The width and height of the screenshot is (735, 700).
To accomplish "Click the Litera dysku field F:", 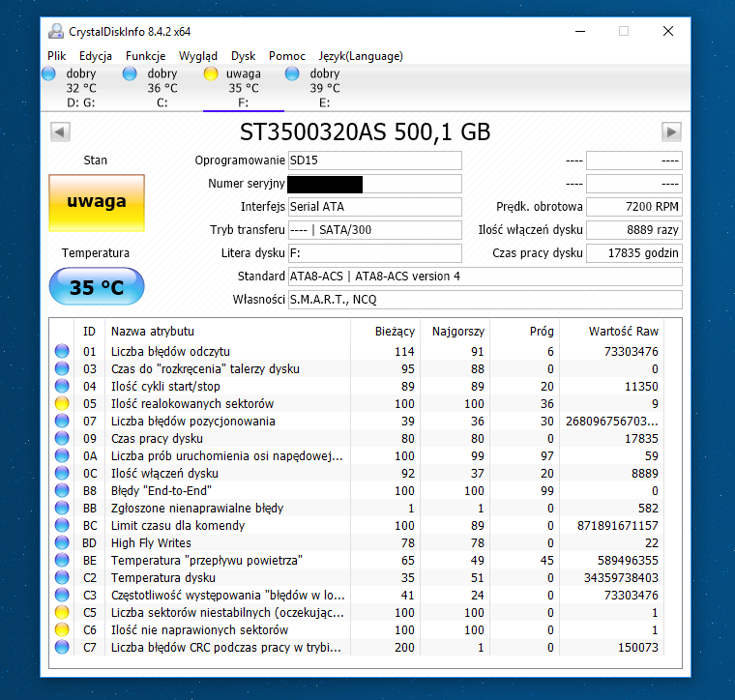I will (x=374, y=253).
